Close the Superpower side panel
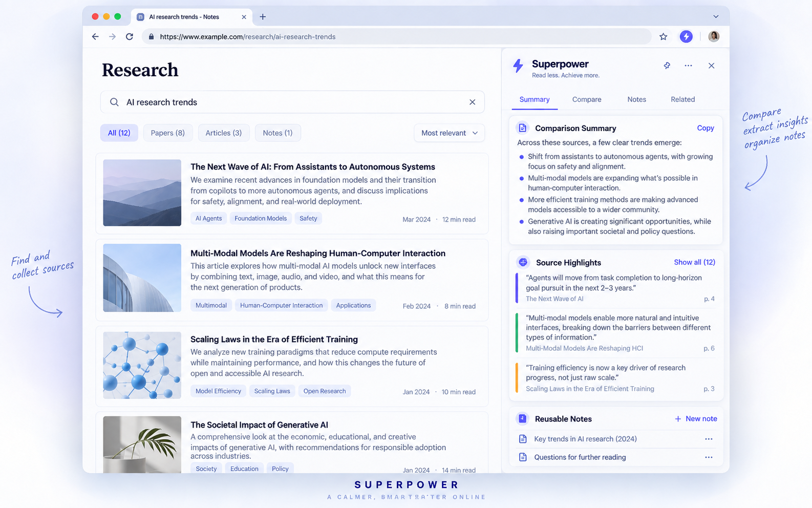Viewport: 812px width, 508px height. [711, 66]
